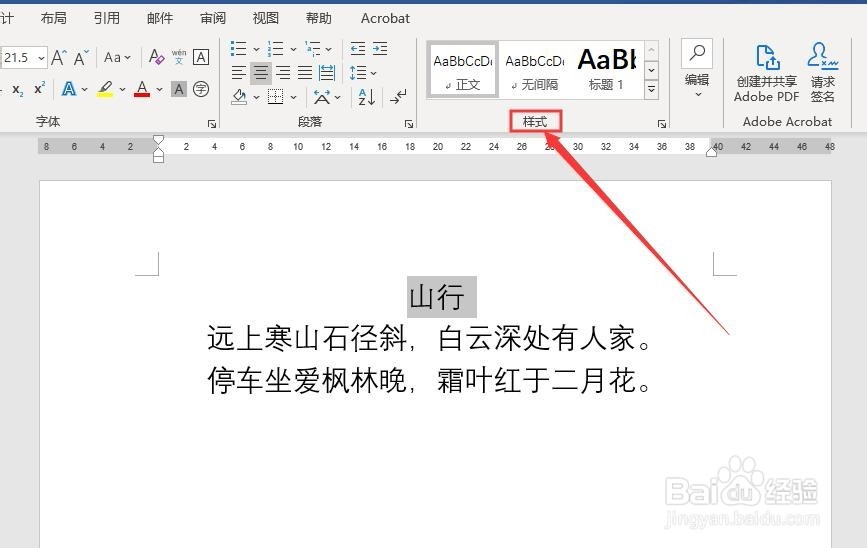This screenshot has width=867, height=548.
Task: Apply distributed alignment to the paragraph
Action: [x=327, y=72]
